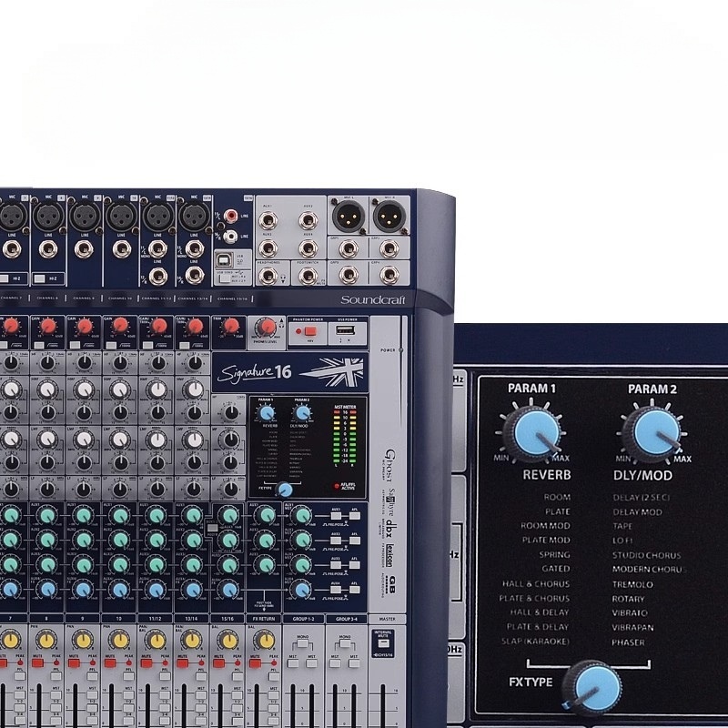The image size is (728, 728).
Task: Click the lexicon logo on side strip
Action: 390,555
